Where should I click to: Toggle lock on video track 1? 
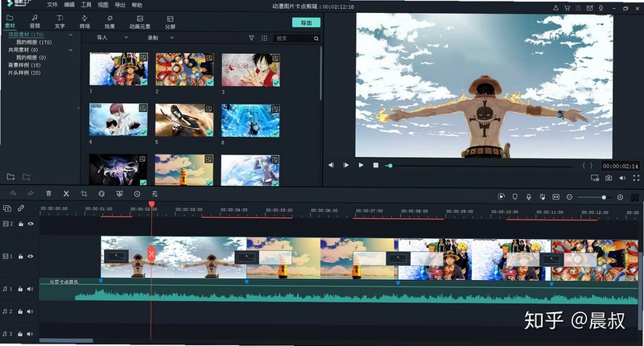click(x=21, y=256)
